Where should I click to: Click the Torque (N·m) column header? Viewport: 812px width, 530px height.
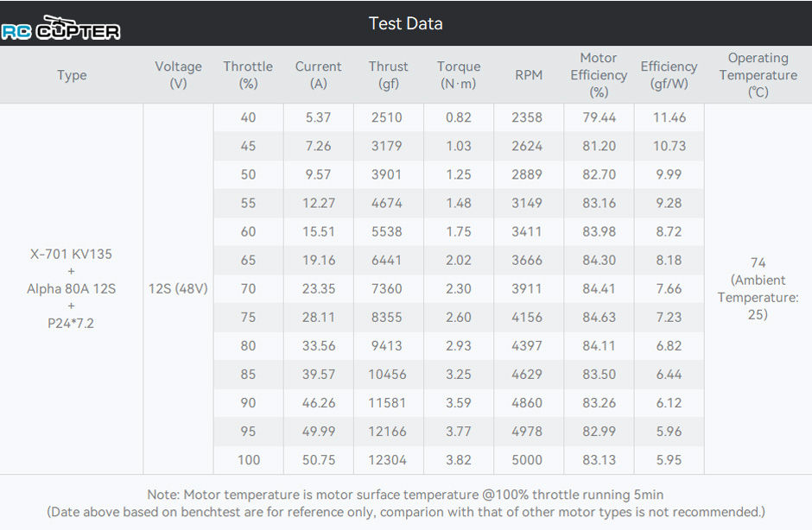pos(459,75)
